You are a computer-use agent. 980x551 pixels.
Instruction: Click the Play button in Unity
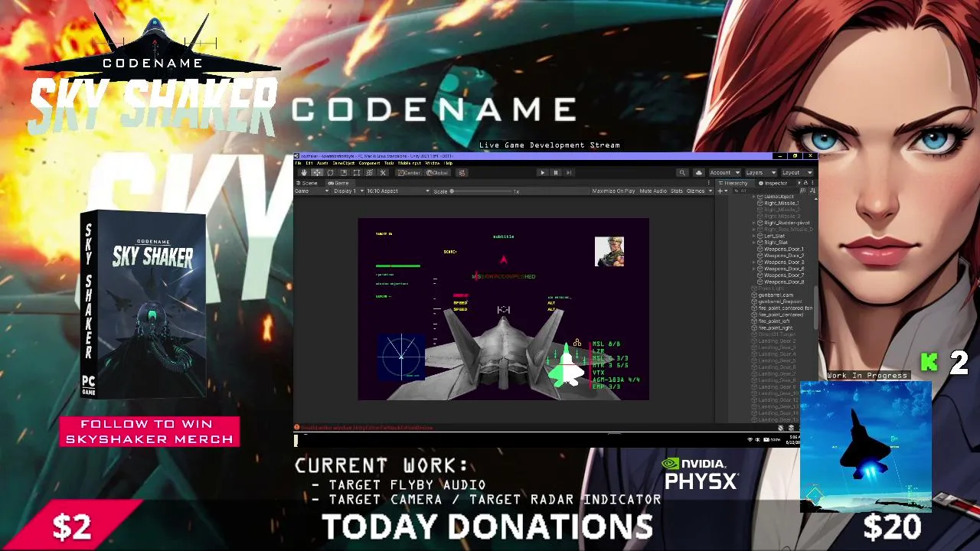click(x=543, y=172)
